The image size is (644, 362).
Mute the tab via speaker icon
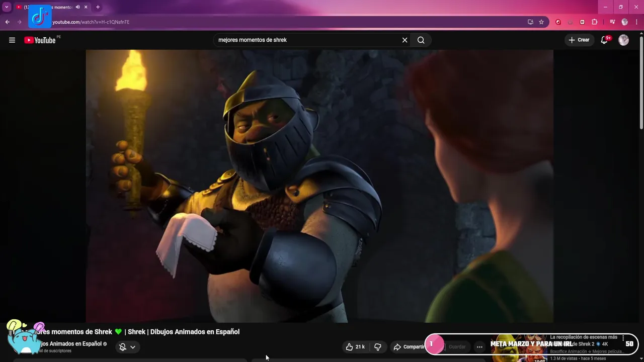point(77,7)
